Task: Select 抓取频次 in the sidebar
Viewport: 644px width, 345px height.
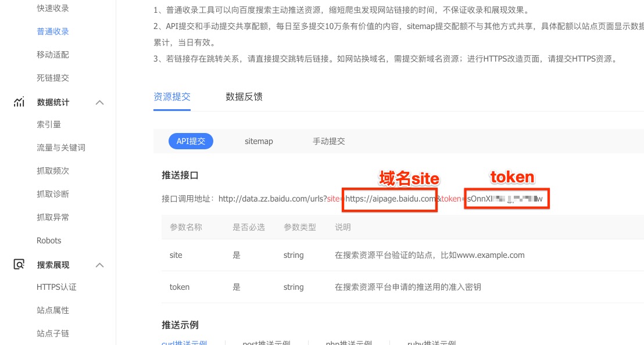Action: pyautogui.click(x=53, y=171)
